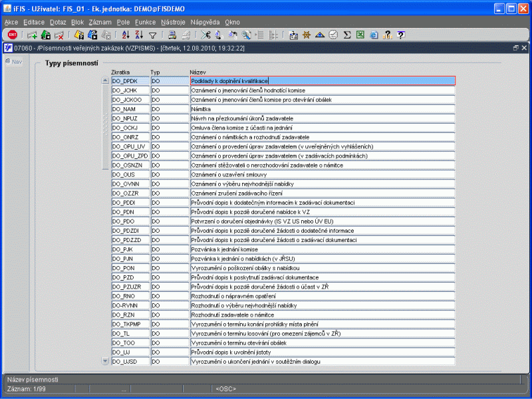Click the greyed cancel query icon
532x399 pixels.
(106, 35)
